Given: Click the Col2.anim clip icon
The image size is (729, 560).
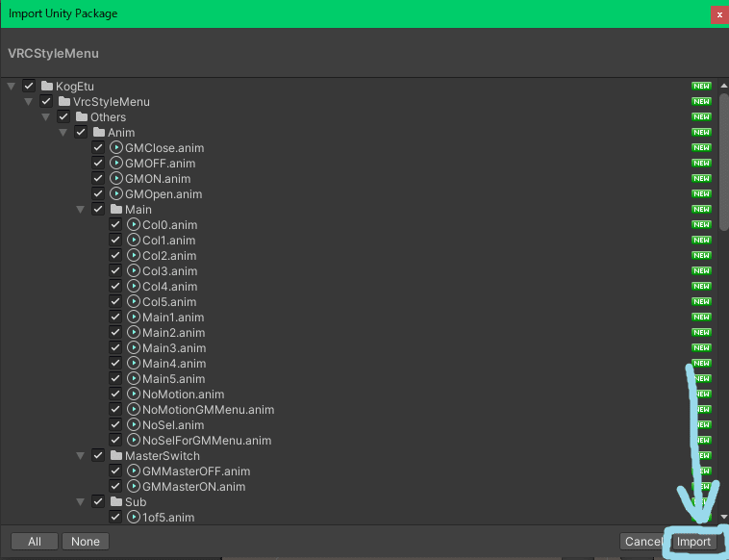Looking at the screenshot, I should (134, 255).
